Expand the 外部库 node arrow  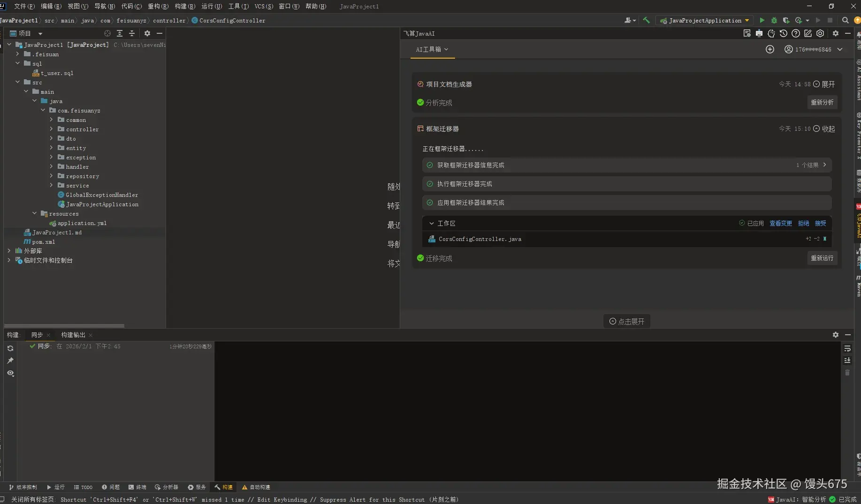point(9,251)
